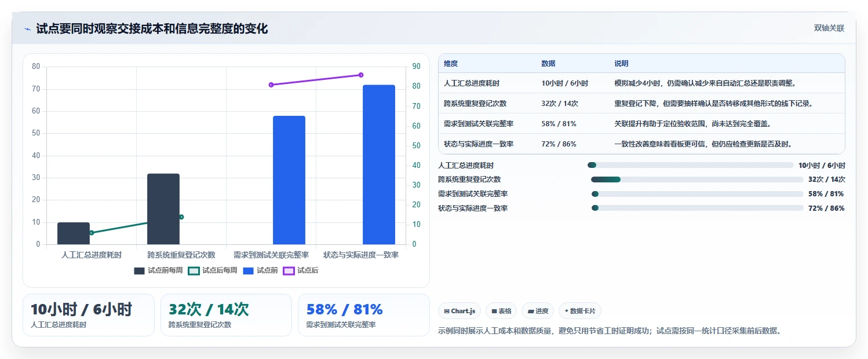Click table value 72% / 86%
Screen dimensions: 868x359
559,144
